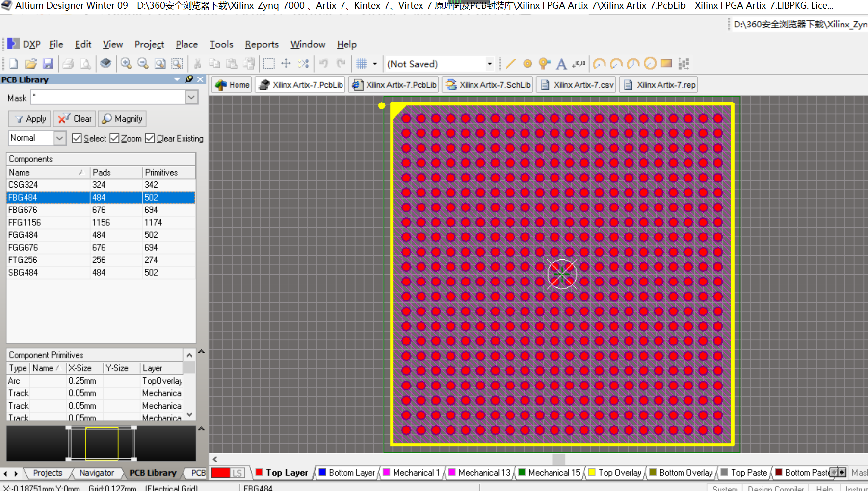
Task: Select the Place Fill rectangle tool
Action: tap(666, 63)
